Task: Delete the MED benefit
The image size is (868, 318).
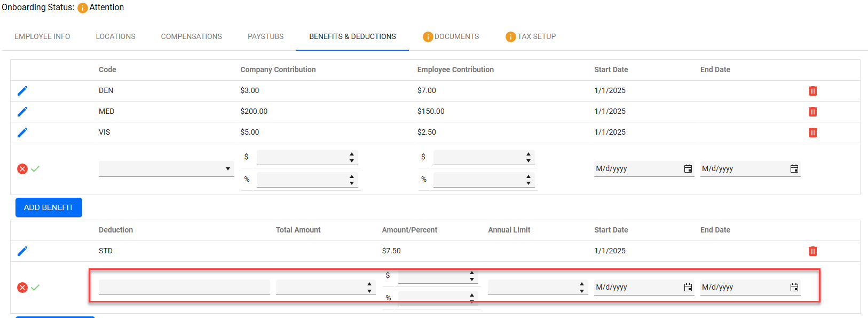Action: 813,112
